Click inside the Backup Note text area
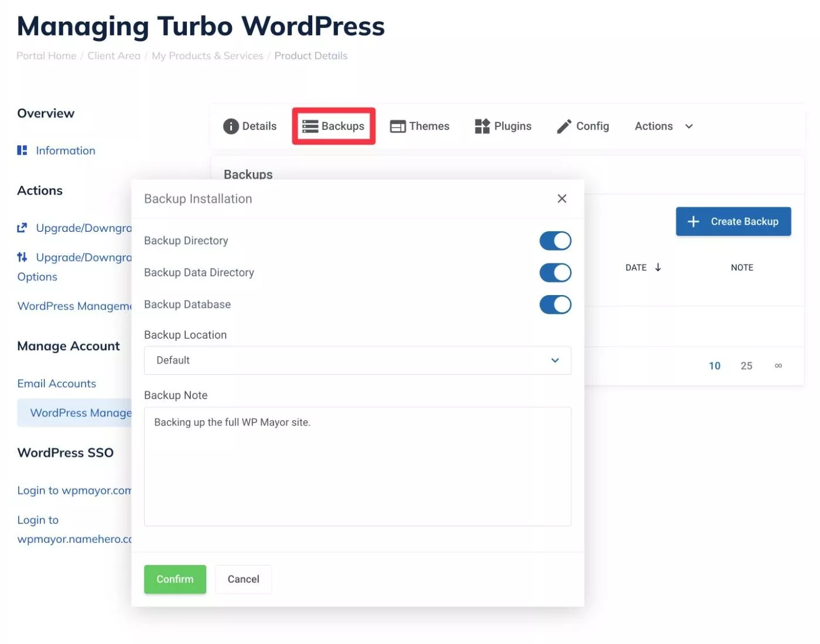The image size is (820, 644). (x=357, y=467)
